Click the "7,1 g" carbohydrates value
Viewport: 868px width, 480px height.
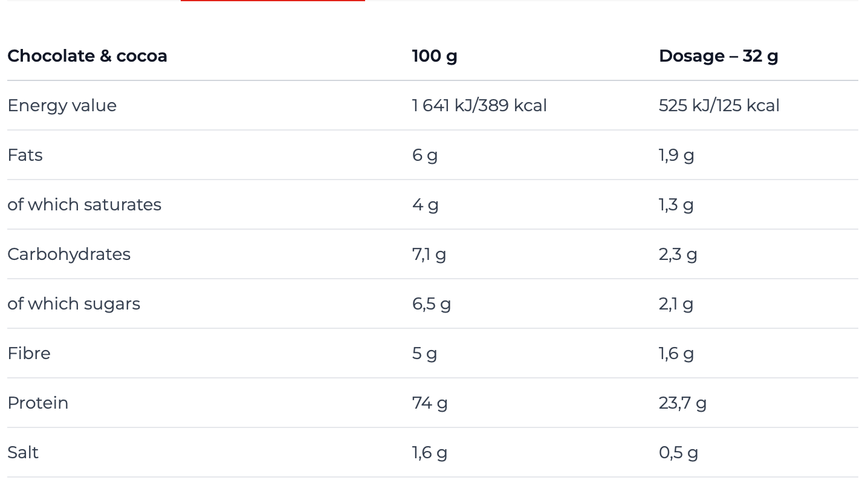click(429, 255)
